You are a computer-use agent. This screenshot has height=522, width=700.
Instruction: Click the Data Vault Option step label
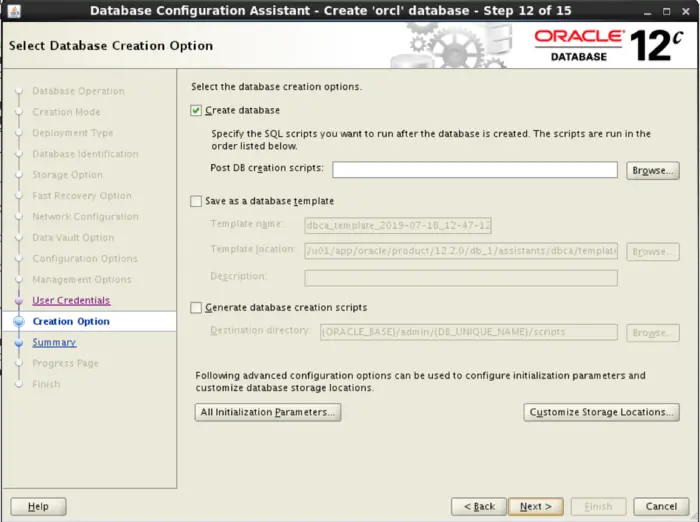(73, 238)
